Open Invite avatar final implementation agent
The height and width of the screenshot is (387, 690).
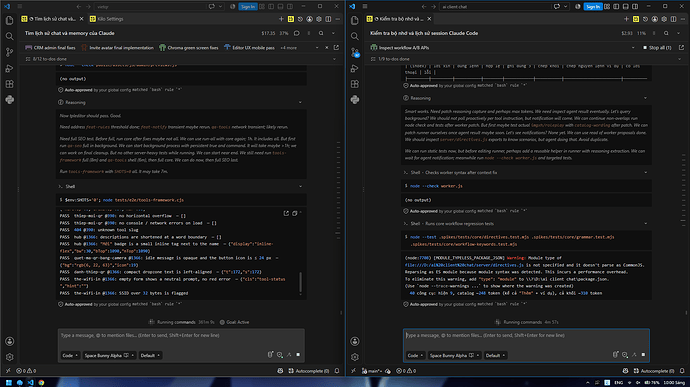(x=117, y=48)
